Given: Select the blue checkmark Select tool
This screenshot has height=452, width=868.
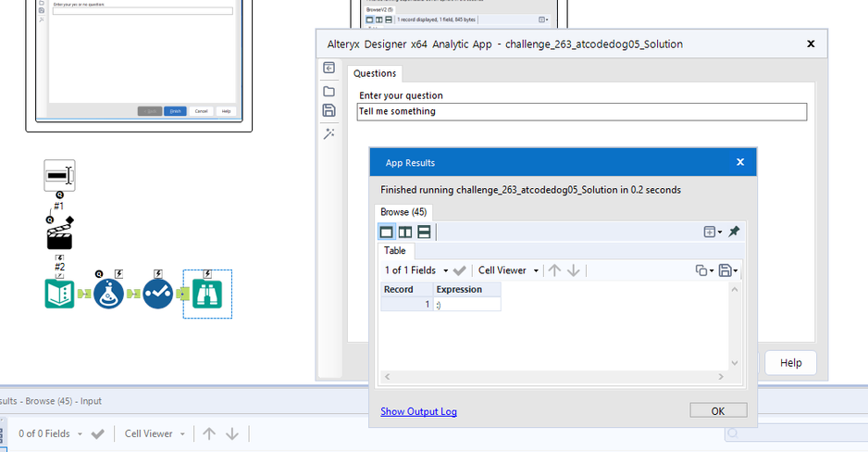Looking at the screenshot, I should (157, 294).
